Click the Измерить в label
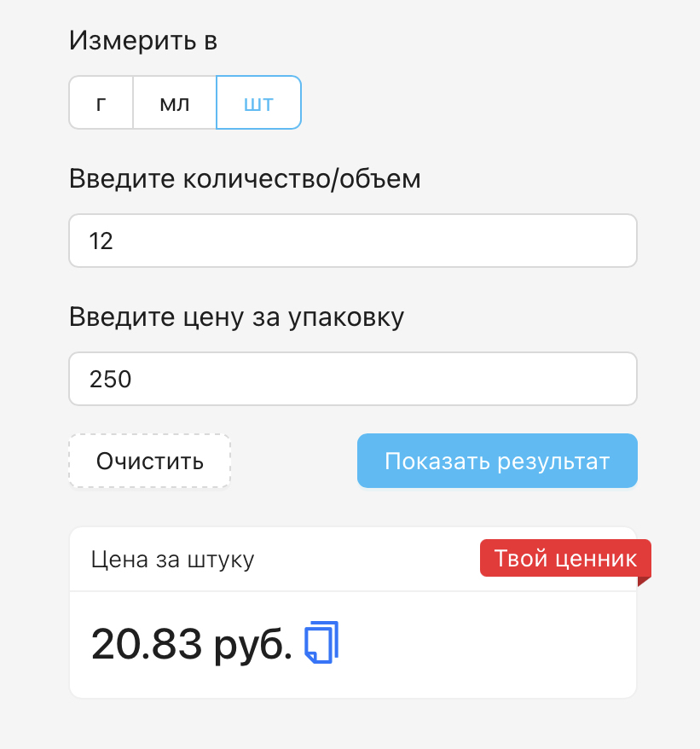The height and width of the screenshot is (749, 700). point(143,40)
